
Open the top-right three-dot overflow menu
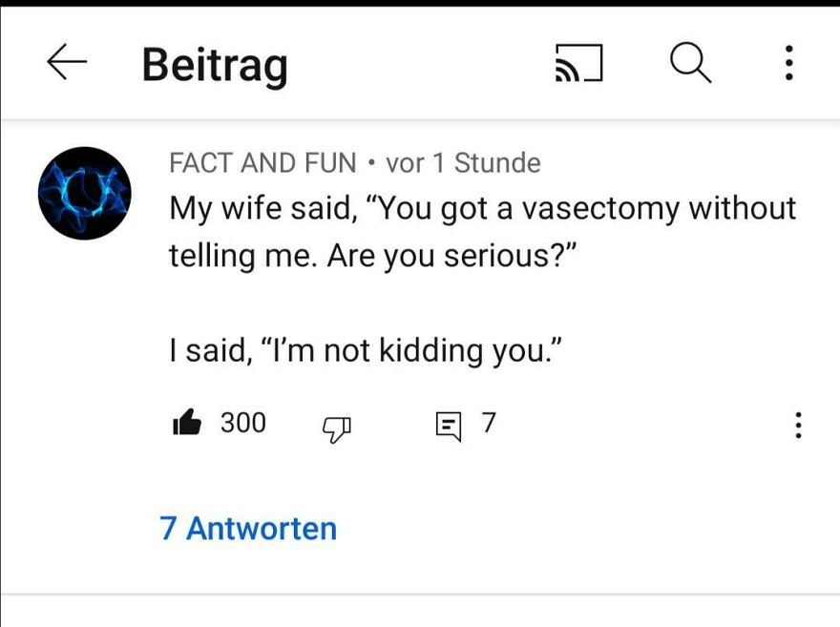(788, 63)
